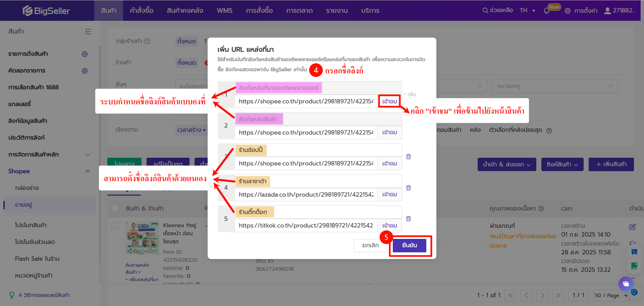Viewport: 644px width, 306px height.
Task: Edit the ร้านติ๊กต็อก link name field
Action: point(318,212)
